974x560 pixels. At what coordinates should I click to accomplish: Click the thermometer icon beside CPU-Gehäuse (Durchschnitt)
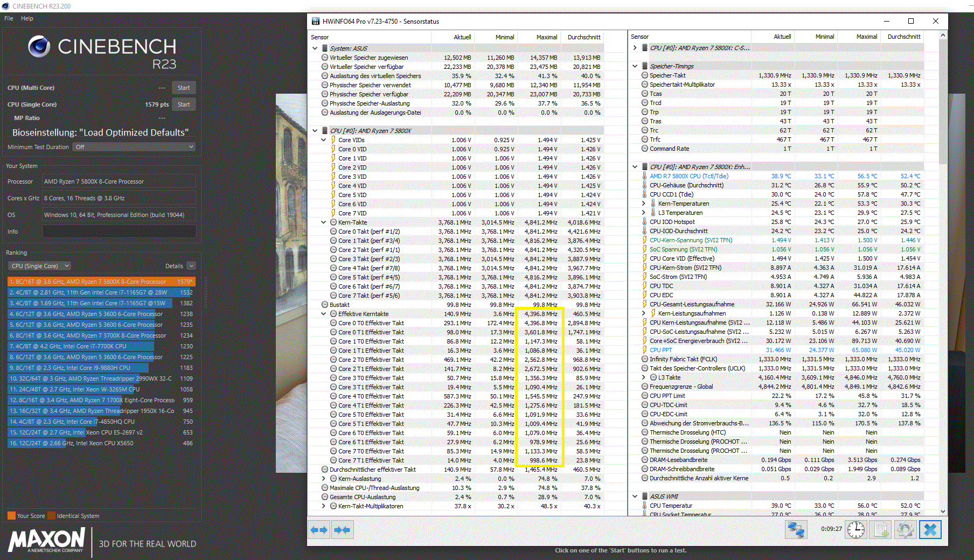click(x=645, y=185)
